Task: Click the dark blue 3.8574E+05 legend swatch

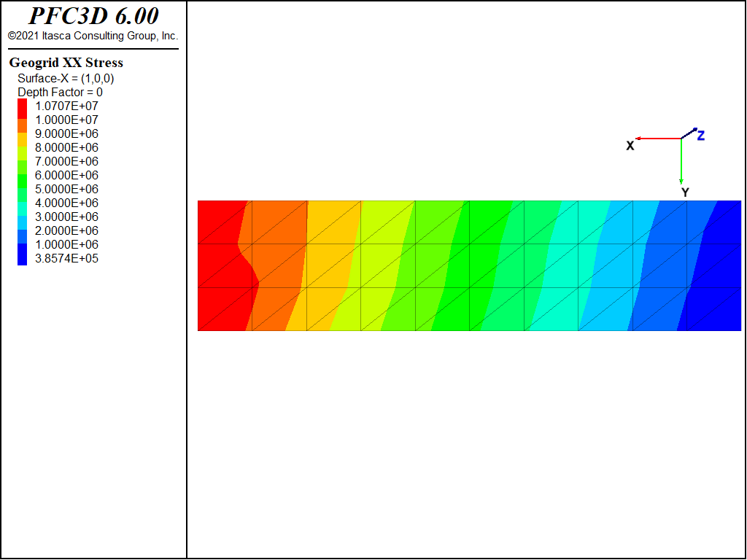Action: tap(22, 254)
